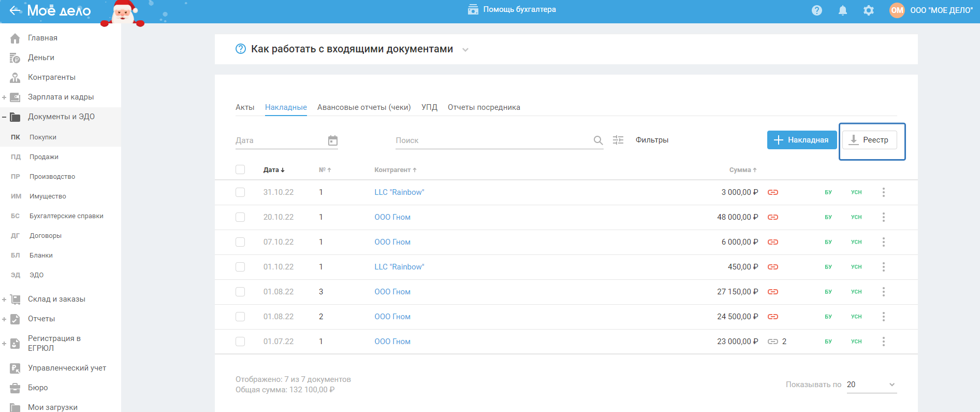This screenshot has height=412, width=980.
Task: Click the Фильтры label
Action: point(652,140)
